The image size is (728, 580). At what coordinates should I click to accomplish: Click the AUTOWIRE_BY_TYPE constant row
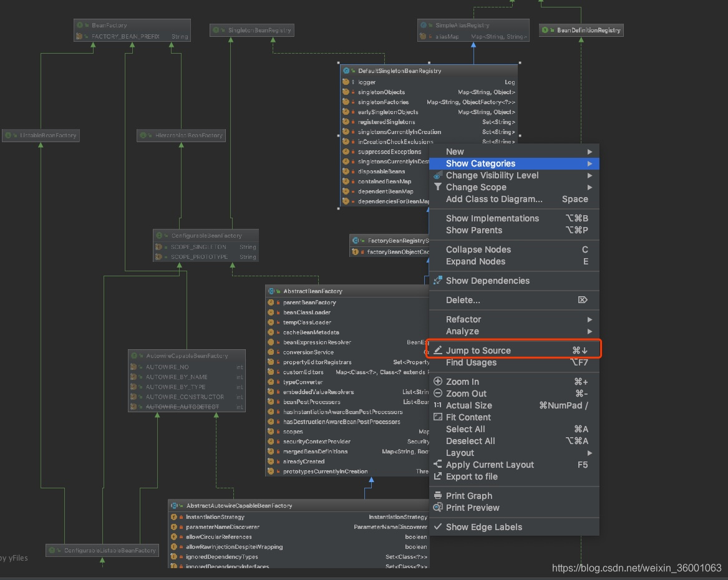coord(187,387)
